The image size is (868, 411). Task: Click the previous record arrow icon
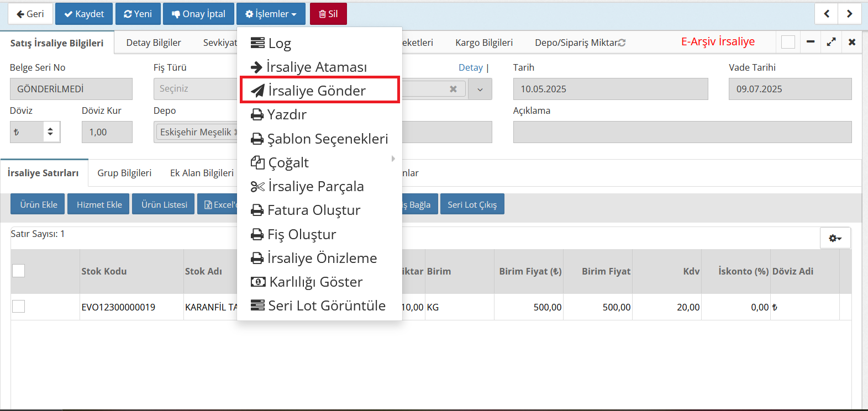tap(827, 14)
